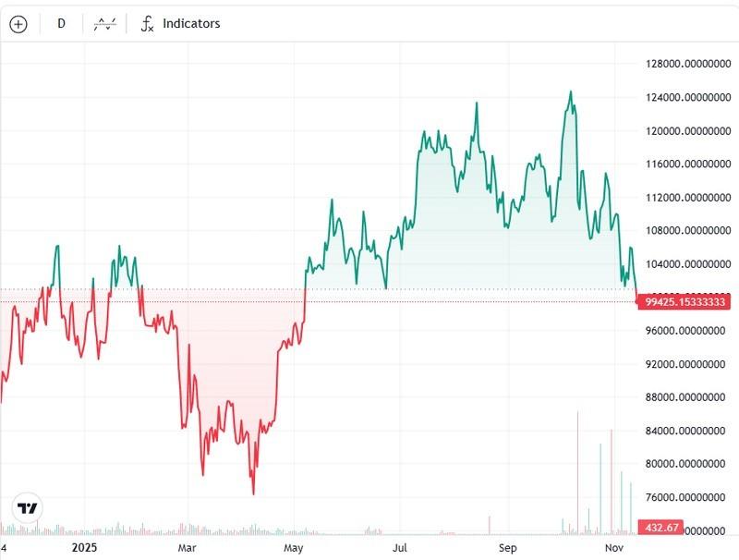Open the time axis settings via 2025 label

[84, 546]
